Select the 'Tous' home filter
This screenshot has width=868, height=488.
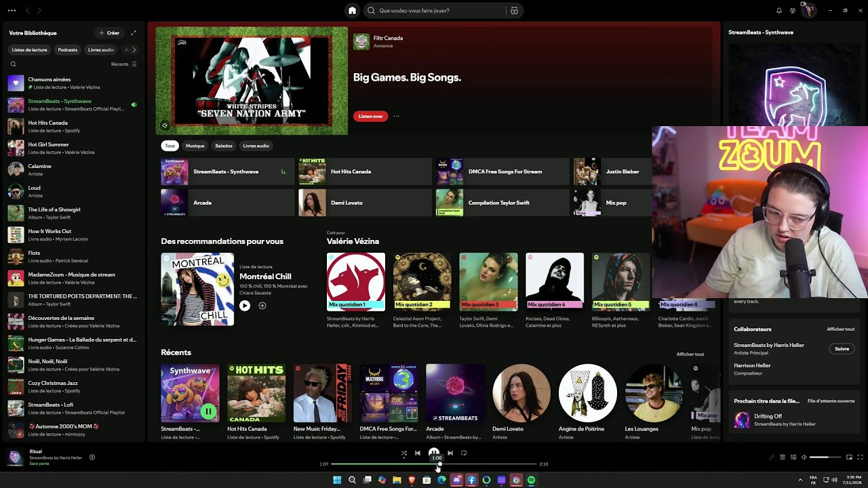[x=170, y=146]
